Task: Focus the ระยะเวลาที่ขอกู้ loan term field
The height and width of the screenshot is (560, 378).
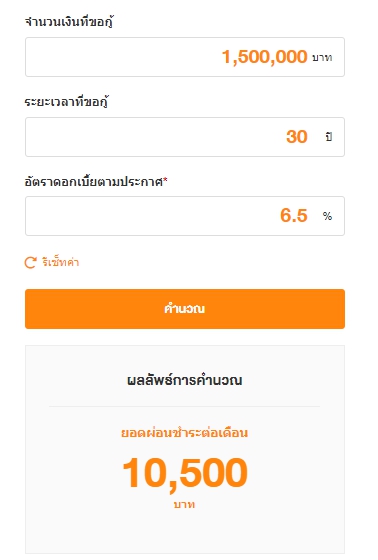Action: (185, 137)
